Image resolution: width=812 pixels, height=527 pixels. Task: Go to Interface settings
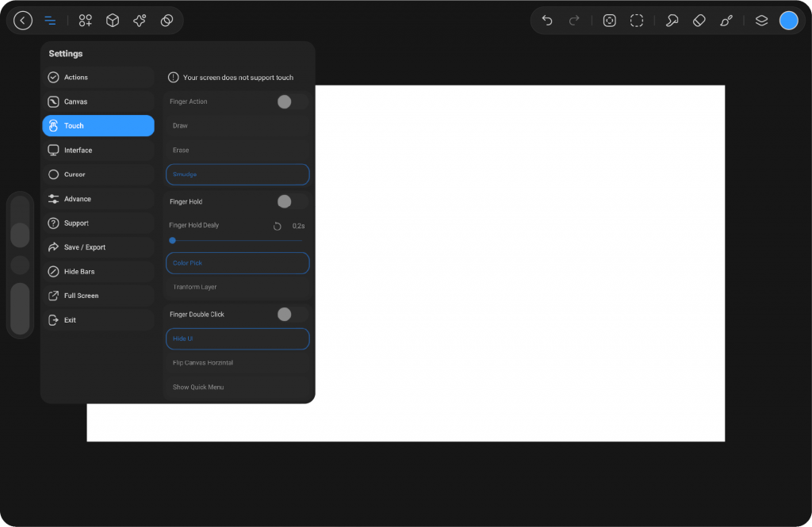[98, 151]
